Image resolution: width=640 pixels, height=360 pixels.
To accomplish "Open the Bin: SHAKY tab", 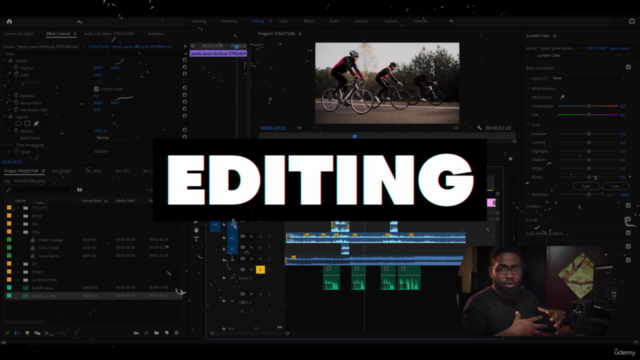I will pos(62,171).
